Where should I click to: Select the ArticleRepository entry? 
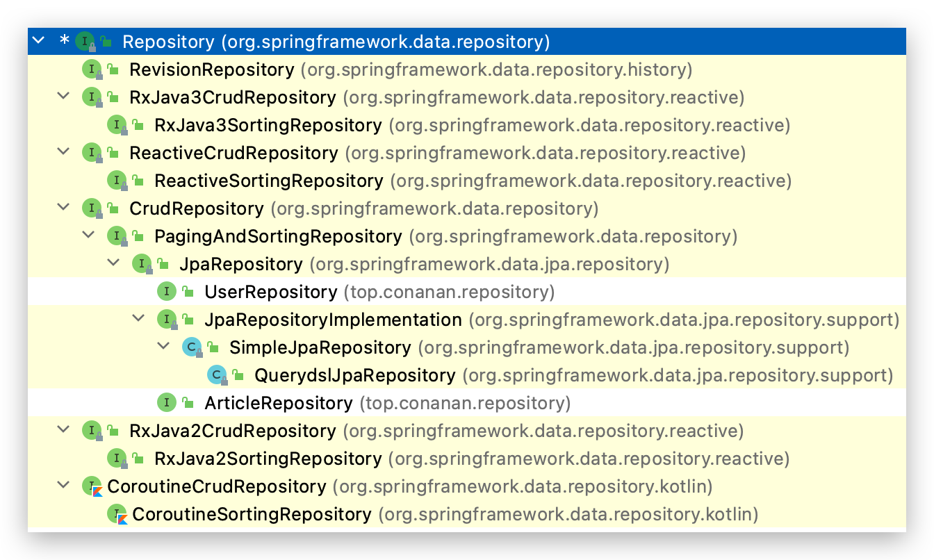pyautogui.click(x=278, y=403)
